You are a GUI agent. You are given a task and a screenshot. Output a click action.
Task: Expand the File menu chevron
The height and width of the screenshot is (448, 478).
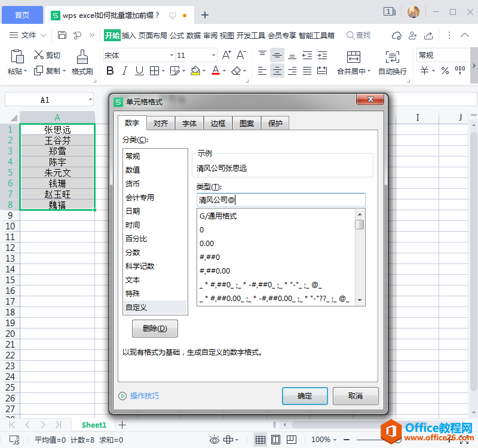(x=43, y=35)
